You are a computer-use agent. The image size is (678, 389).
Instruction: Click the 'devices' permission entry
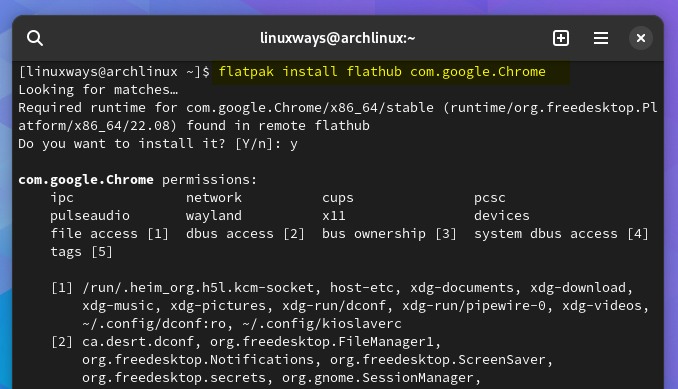point(502,216)
